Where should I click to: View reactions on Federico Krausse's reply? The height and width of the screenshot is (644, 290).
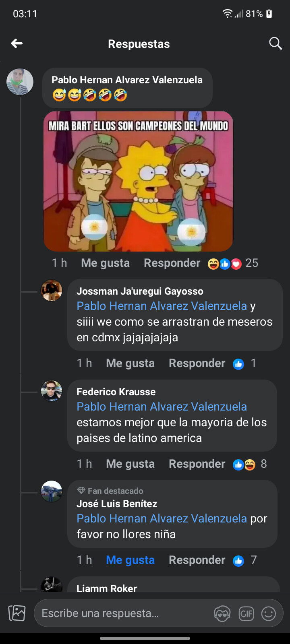(250, 464)
